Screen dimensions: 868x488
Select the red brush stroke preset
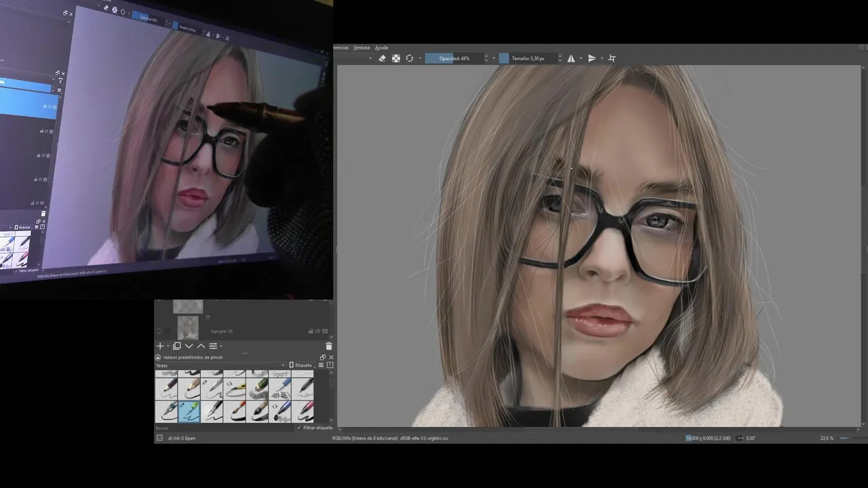point(234,411)
